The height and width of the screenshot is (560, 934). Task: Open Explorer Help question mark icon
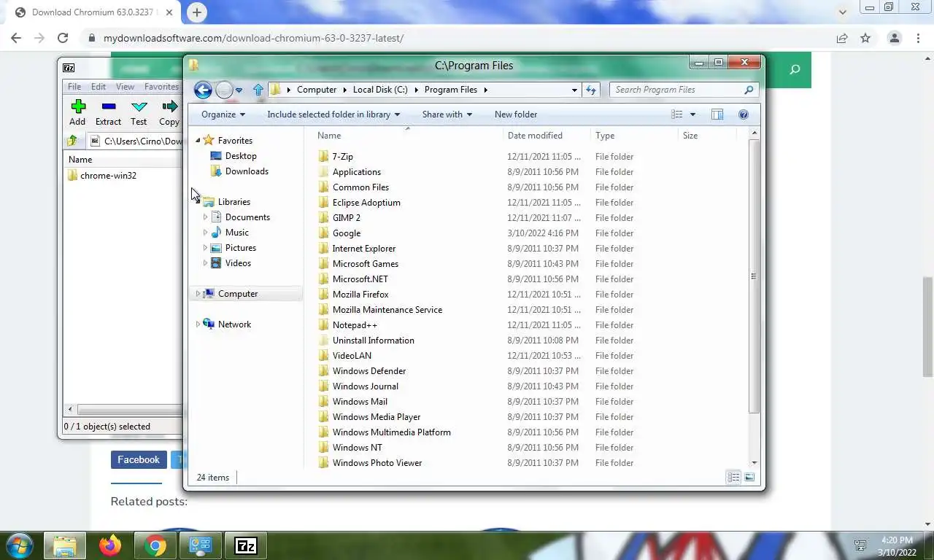(x=744, y=114)
